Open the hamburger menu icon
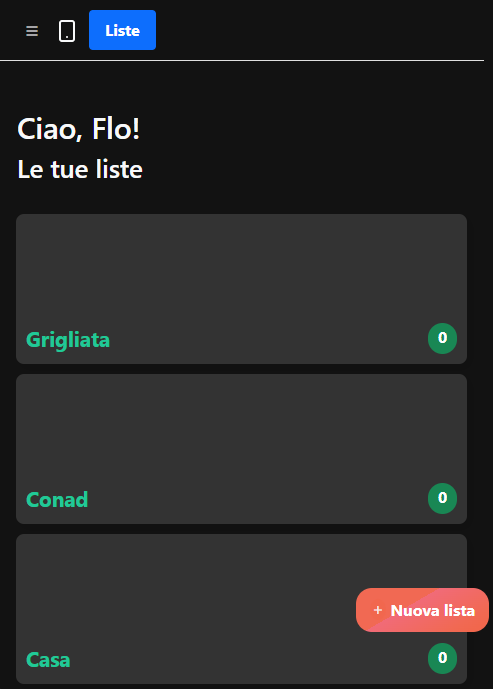 pyautogui.click(x=32, y=31)
